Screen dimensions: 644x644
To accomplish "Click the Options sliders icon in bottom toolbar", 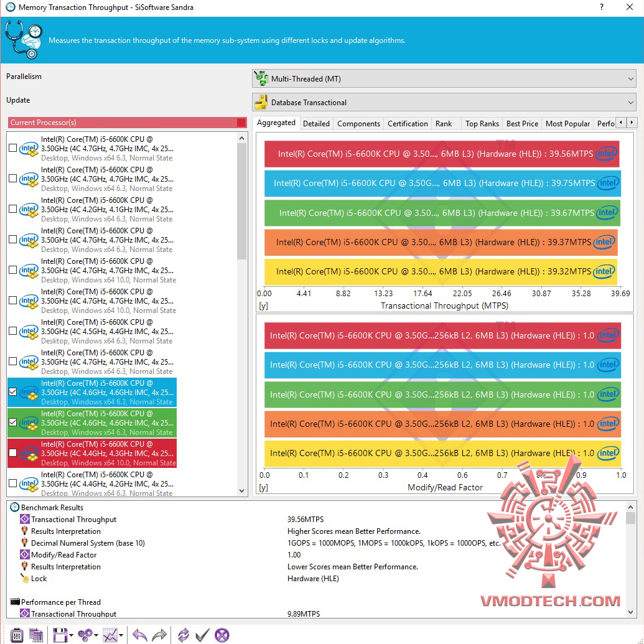I will coord(16,635).
